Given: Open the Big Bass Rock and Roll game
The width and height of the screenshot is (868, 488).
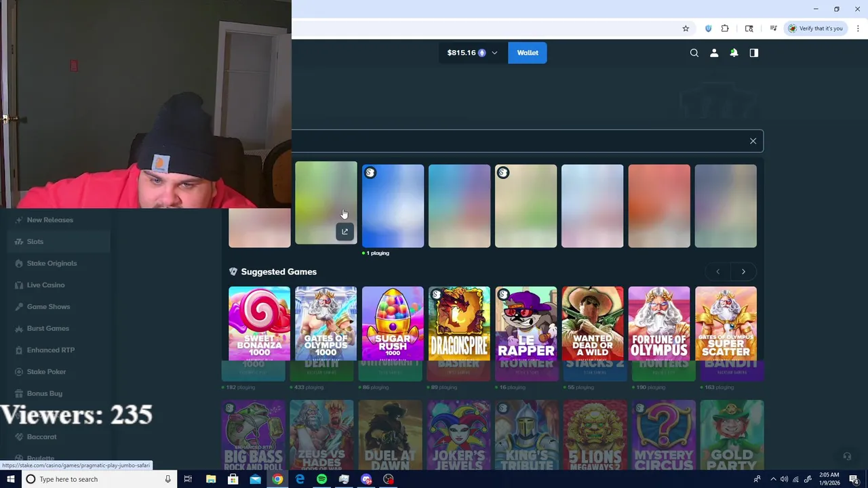Looking at the screenshot, I should tap(254, 435).
